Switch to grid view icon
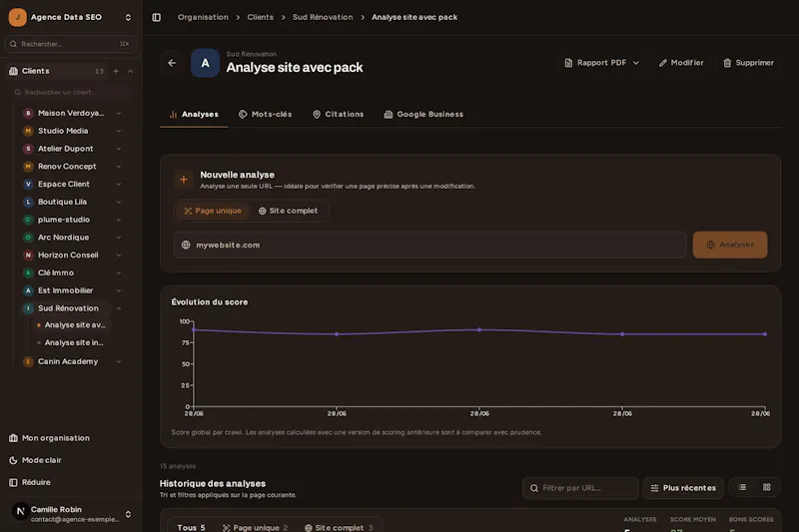799x532 pixels. (x=766, y=488)
